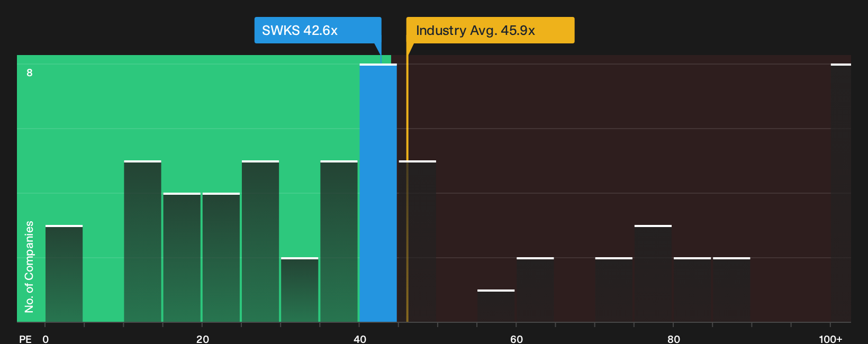Select the histogram bar for PE 35-40
The width and height of the screenshot is (868, 344).
point(339,241)
